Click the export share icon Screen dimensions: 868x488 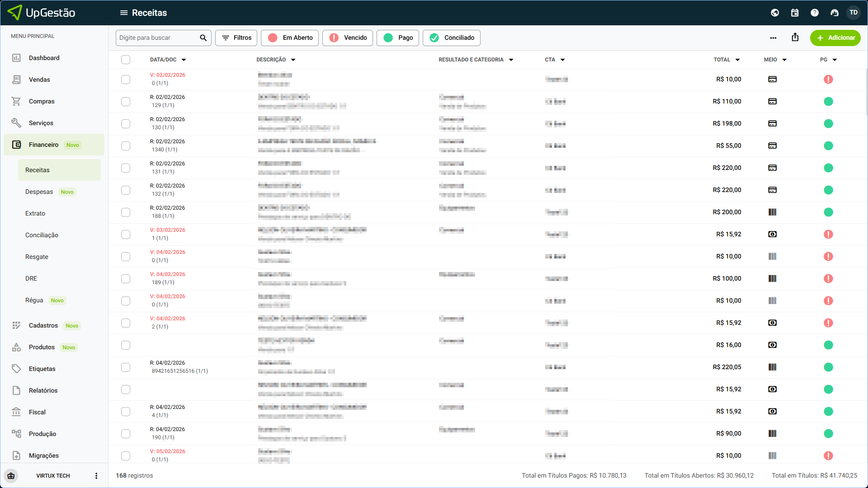click(795, 38)
